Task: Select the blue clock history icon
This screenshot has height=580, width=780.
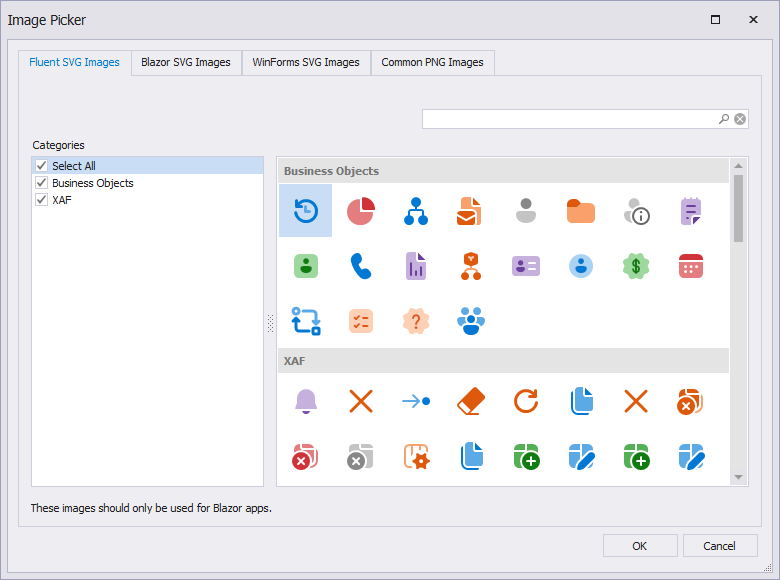Action: pos(305,211)
